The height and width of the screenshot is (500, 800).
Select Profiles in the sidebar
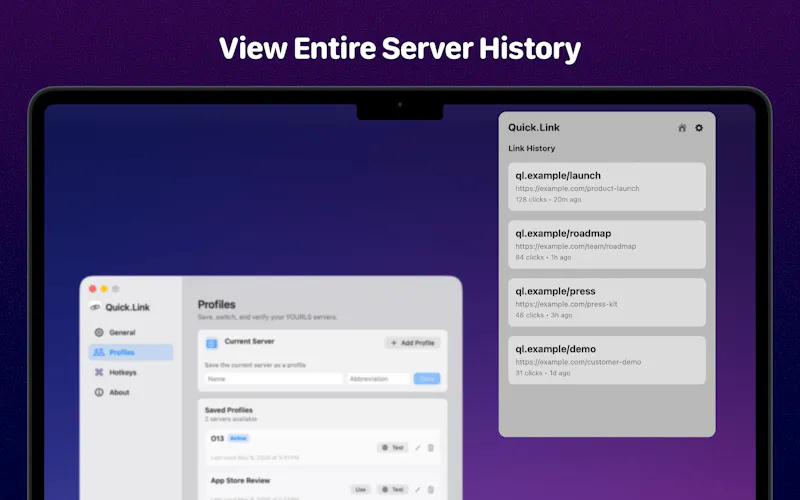tap(131, 353)
